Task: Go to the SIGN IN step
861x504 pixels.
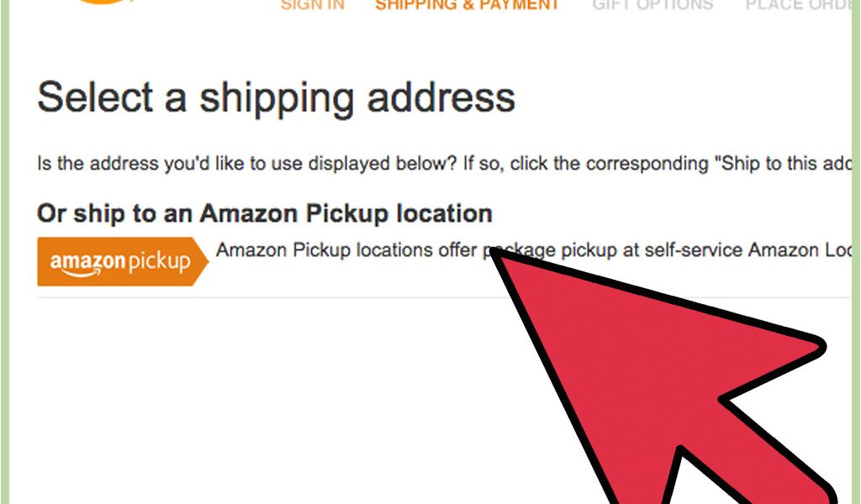Action: tap(313, 5)
